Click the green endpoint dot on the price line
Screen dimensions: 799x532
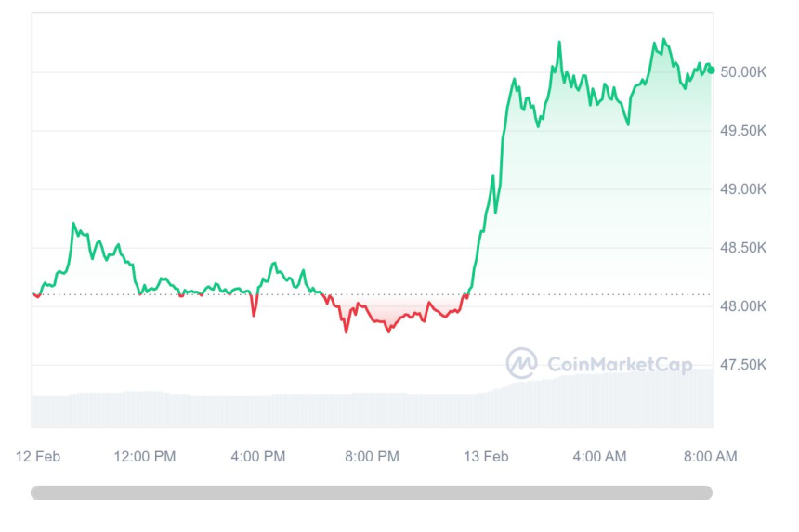(x=711, y=70)
